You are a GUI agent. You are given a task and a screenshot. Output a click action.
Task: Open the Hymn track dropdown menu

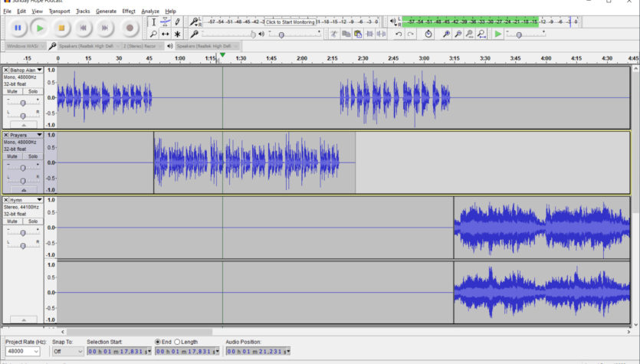tap(39, 199)
